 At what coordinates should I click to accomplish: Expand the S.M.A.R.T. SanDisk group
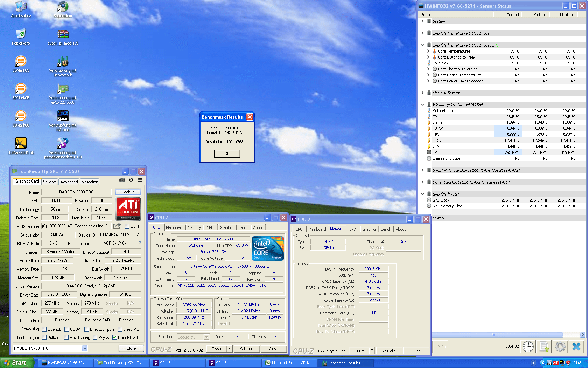click(422, 170)
